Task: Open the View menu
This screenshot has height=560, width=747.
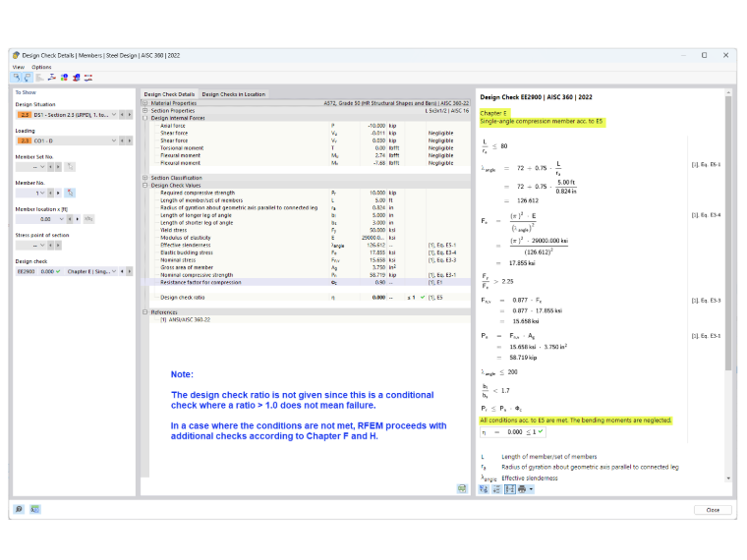Action: [18, 67]
